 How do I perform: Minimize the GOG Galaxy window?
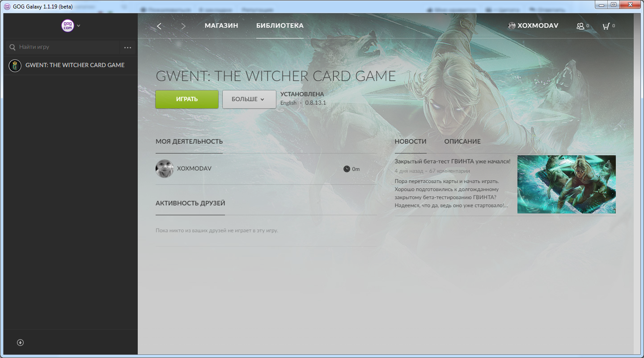click(x=602, y=4)
